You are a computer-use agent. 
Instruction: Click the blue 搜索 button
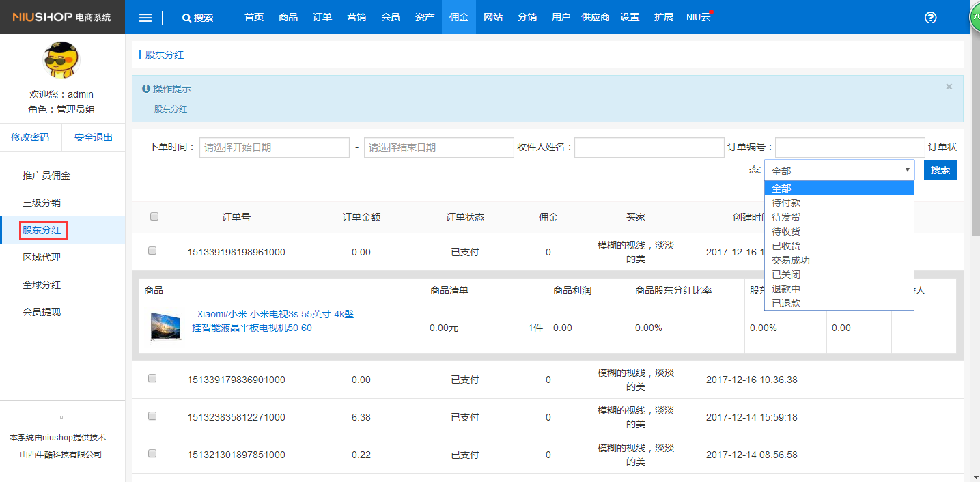[x=940, y=170]
